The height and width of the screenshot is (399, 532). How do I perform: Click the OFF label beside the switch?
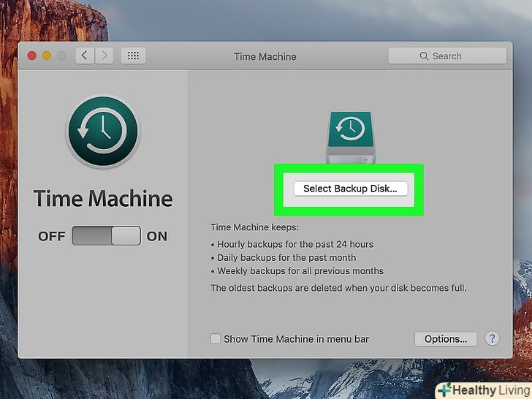click(52, 236)
